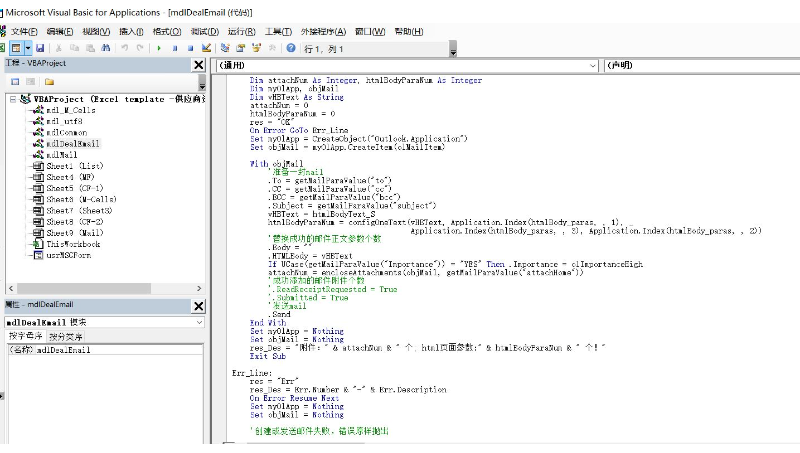Open the 运行(R) menu

tap(241, 32)
